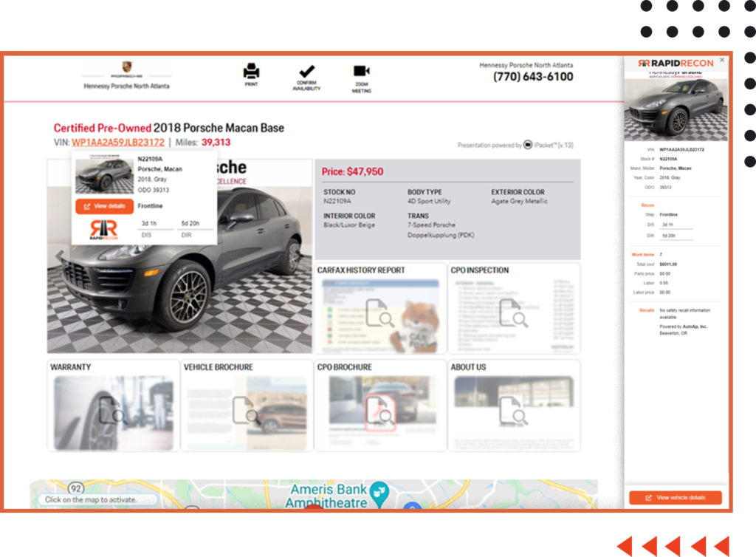
Task: Start a Zoom Meeting via camera icon
Action: click(361, 71)
